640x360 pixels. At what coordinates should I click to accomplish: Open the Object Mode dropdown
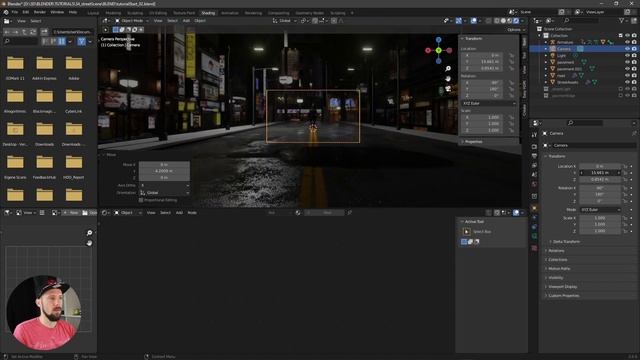pos(132,20)
